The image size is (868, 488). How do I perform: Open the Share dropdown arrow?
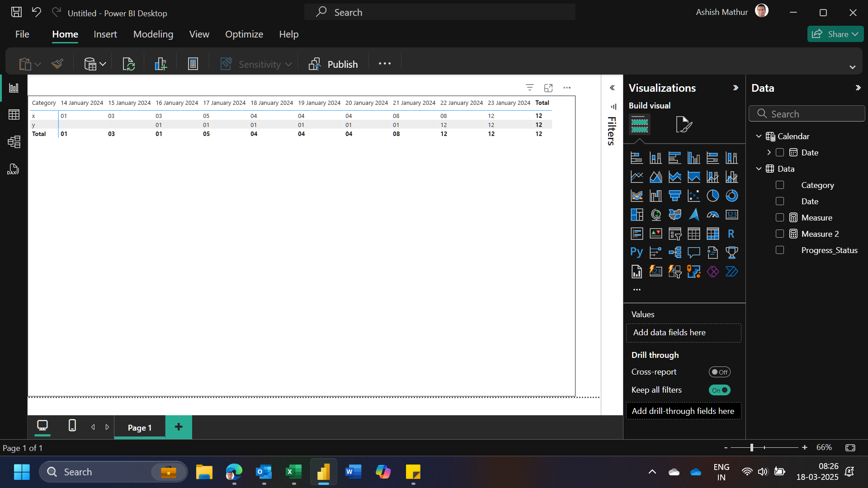coord(855,34)
